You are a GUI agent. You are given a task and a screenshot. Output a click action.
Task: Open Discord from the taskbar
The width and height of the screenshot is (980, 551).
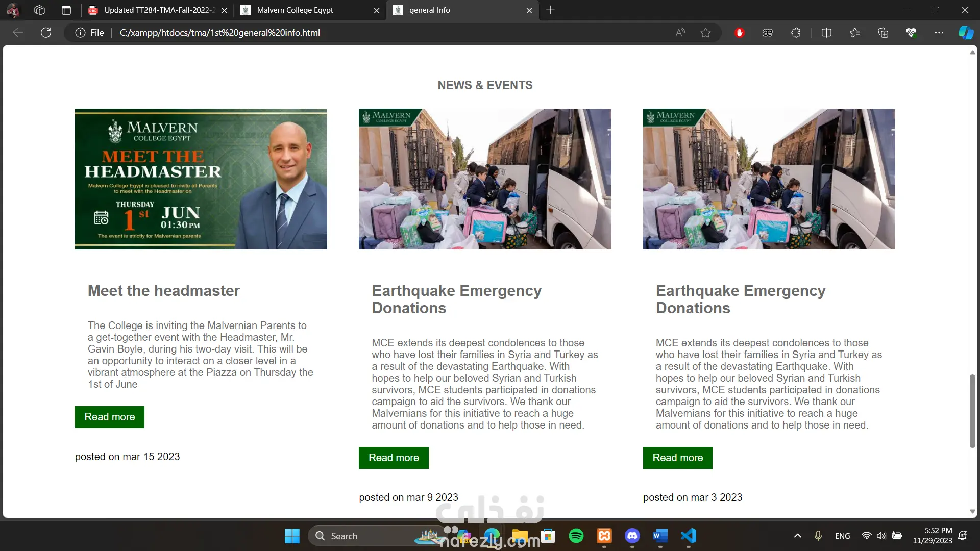tap(632, 536)
